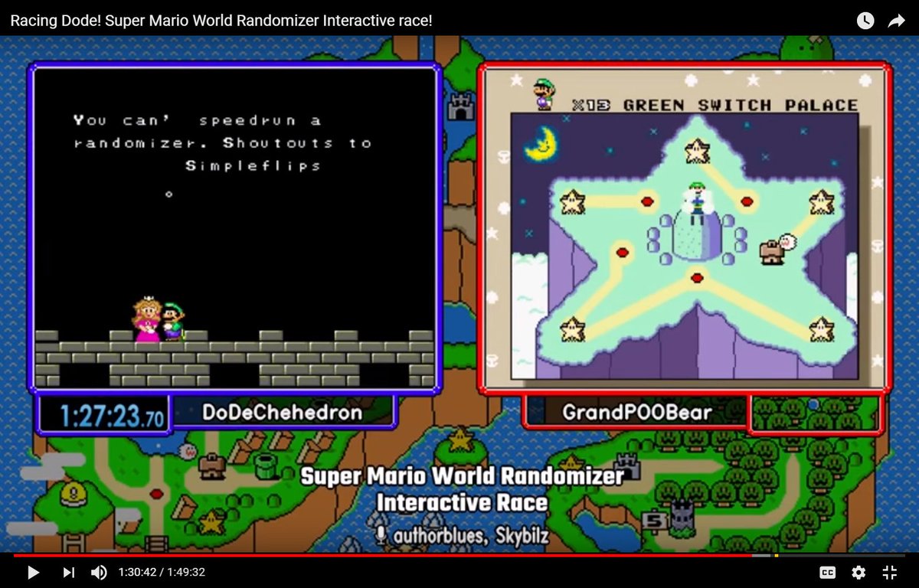The height and width of the screenshot is (588, 919).
Task: Click the microphone icon beside commentator names
Action: pos(381,535)
